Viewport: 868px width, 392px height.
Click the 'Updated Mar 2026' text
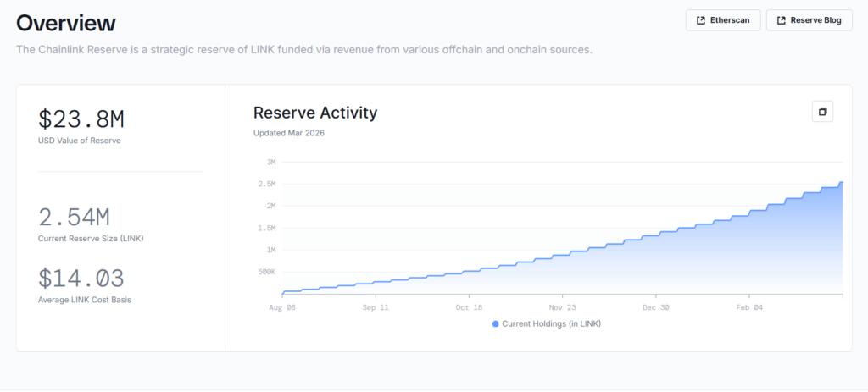tap(288, 133)
